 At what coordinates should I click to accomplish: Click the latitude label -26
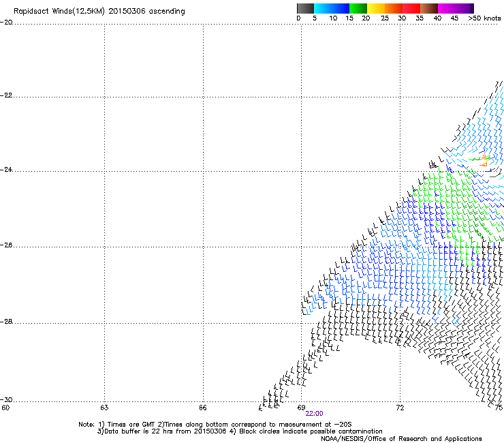6,245
